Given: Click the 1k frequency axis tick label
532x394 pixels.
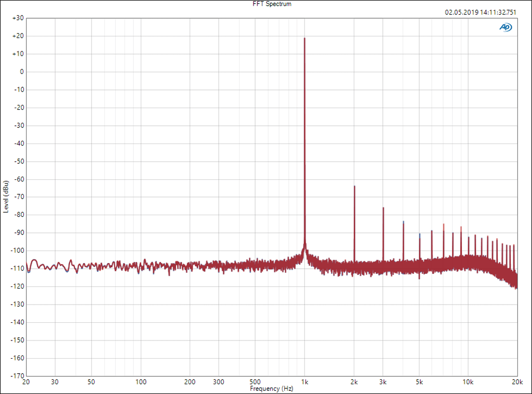Looking at the screenshot, I should (x=304, y=382).
